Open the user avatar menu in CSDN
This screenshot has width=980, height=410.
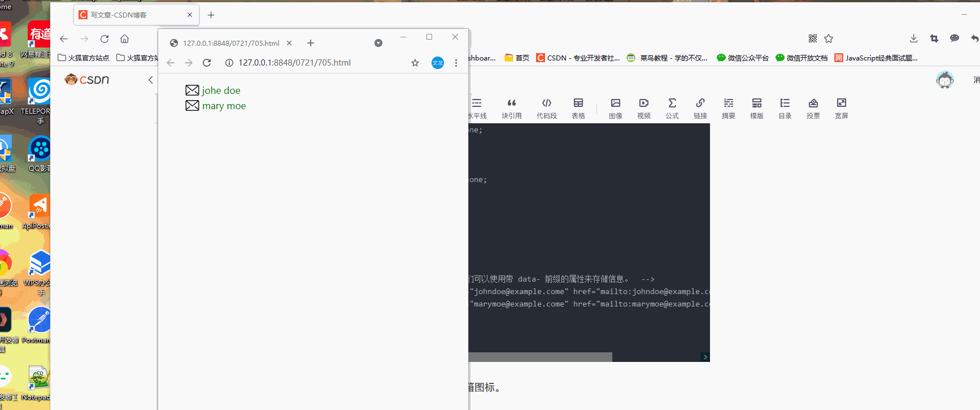[x=944, y=80]
